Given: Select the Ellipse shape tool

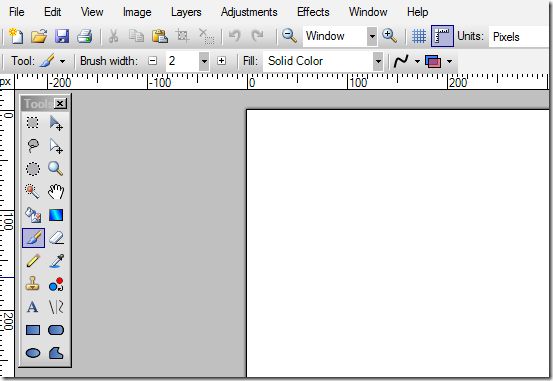Looking at the screenshot, I should pyautogui.click(x=33, y=353).
